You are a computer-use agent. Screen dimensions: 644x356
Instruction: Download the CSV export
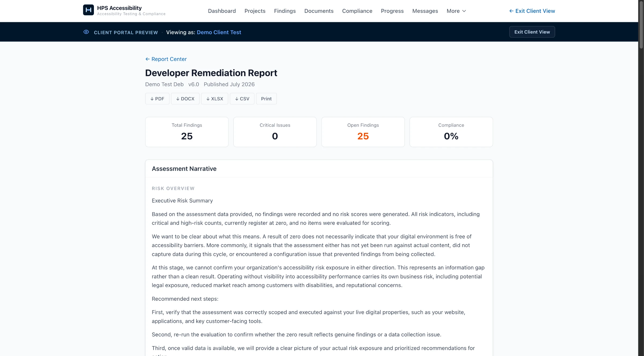[242, 99]
